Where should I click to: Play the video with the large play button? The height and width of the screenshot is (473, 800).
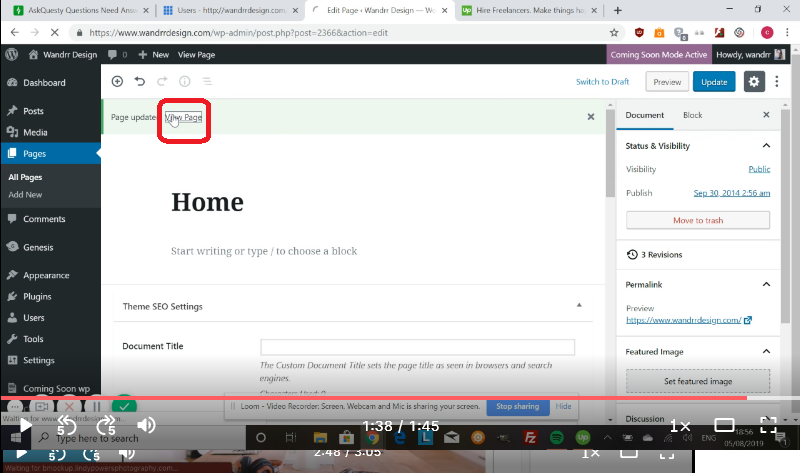coord(24,426)
